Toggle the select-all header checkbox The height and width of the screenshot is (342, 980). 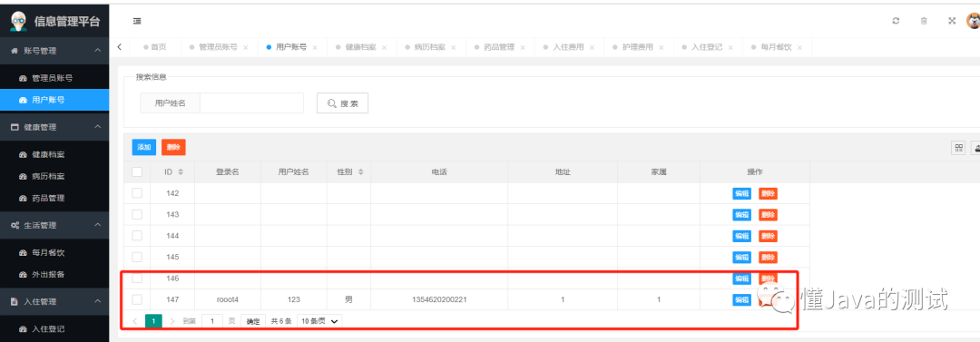137,172
